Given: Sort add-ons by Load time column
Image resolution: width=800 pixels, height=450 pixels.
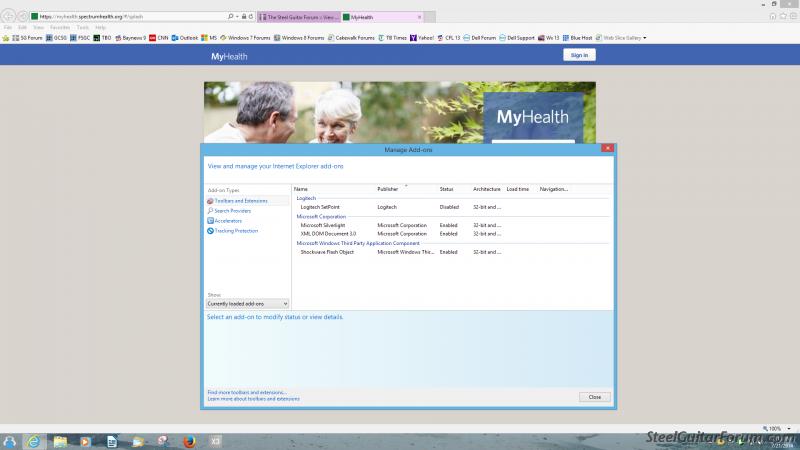Looking at the screenshot, I should pos(520,189).
